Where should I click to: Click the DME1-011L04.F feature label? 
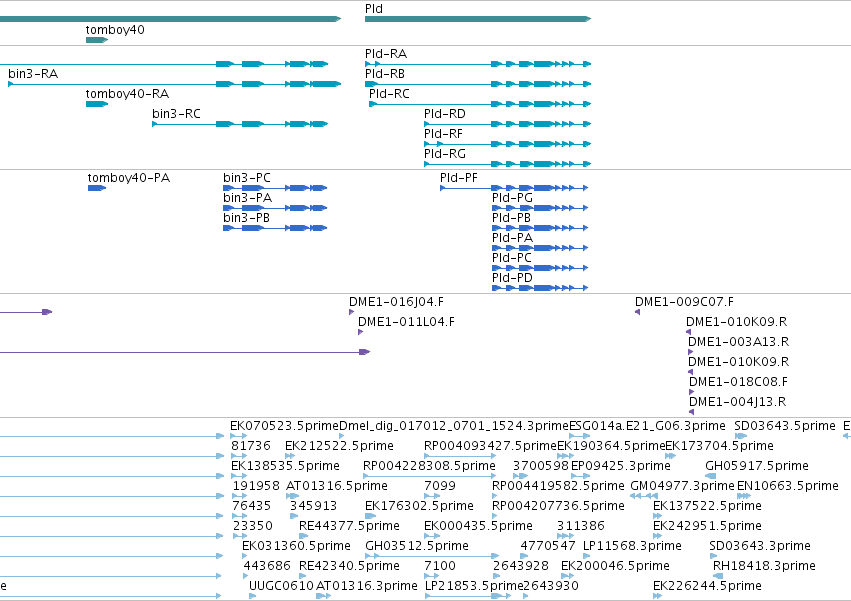click(407, 322)
